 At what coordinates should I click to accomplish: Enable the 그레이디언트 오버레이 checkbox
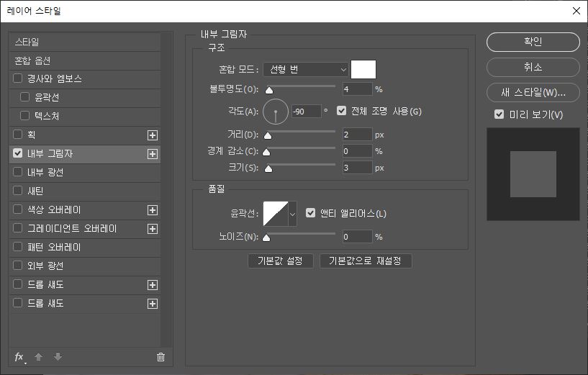[17, 228]
